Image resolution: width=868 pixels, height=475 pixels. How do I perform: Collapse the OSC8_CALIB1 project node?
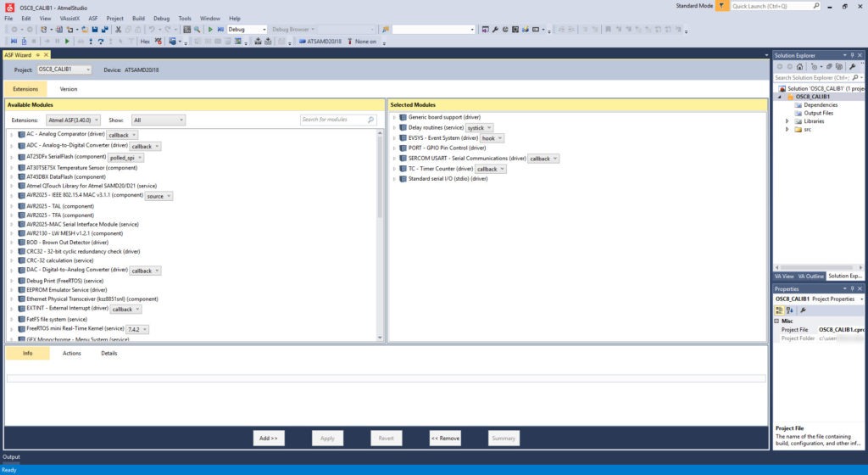click(x=780, y=97)
